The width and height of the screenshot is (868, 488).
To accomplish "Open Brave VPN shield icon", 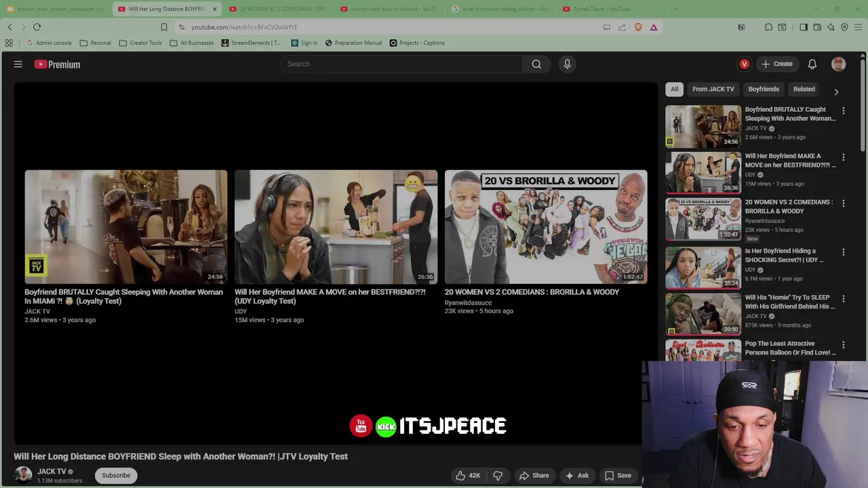I will point(844,27).
